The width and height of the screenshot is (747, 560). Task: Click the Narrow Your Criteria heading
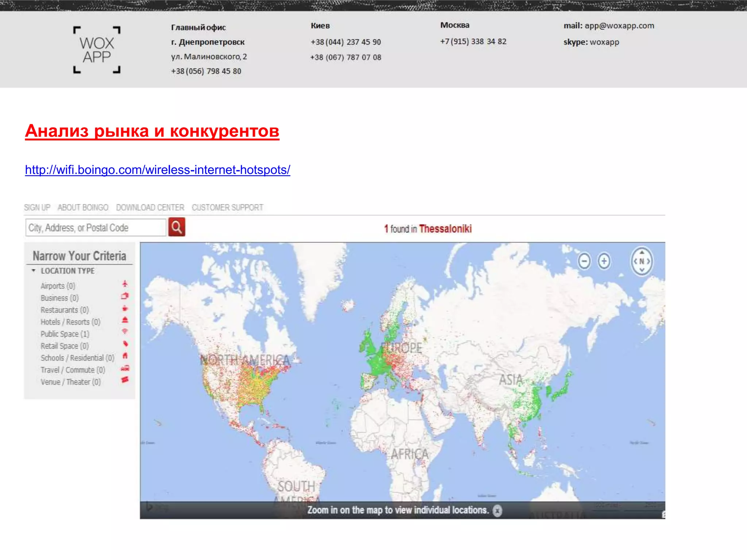click(80, 256)
